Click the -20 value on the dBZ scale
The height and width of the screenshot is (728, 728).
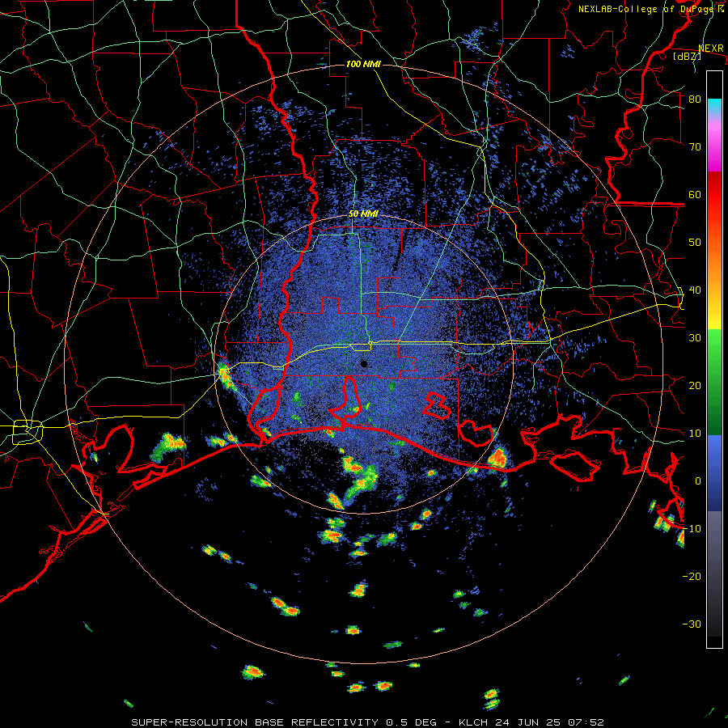692,576
